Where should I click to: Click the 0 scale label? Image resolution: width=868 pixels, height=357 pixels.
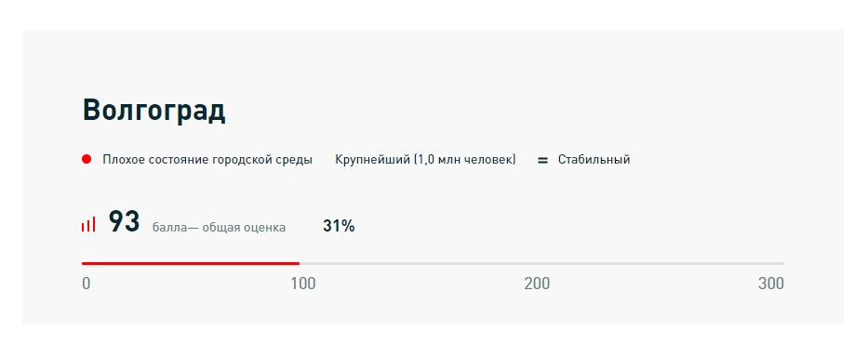tap(87, 284)
